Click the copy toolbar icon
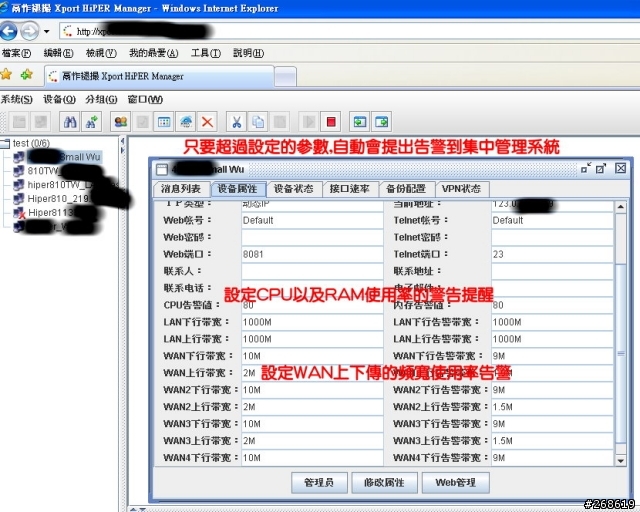The width and height of the screenshot is (640, 512). click(x=258, y=122)
